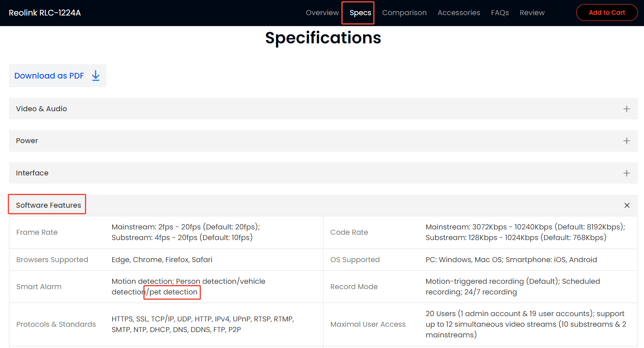Image resolution: width=644 pixels, height=348 pixels.
Task: Click the pet detection text
Action: click(173, 292)
